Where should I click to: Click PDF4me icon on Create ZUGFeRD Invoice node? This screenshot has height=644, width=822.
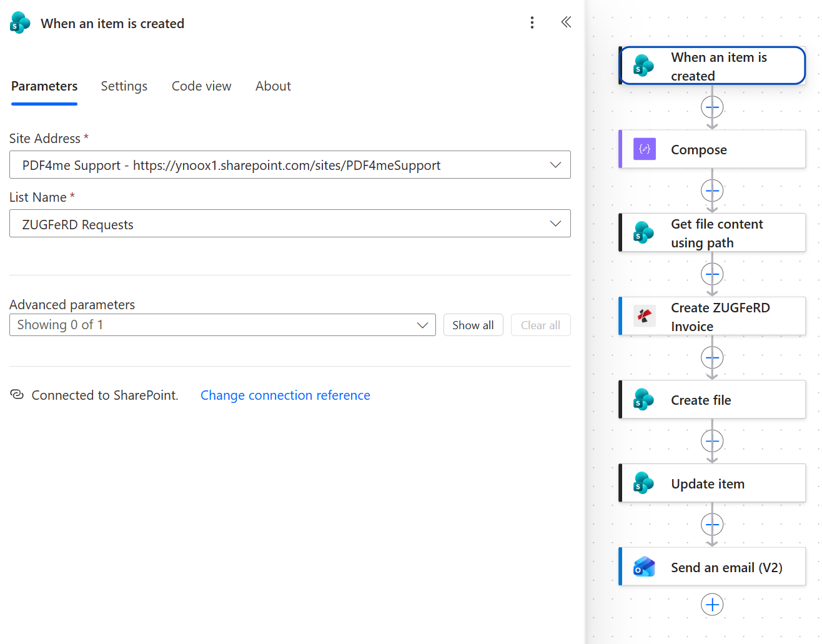pyautogui.click(x=644, y=316)
